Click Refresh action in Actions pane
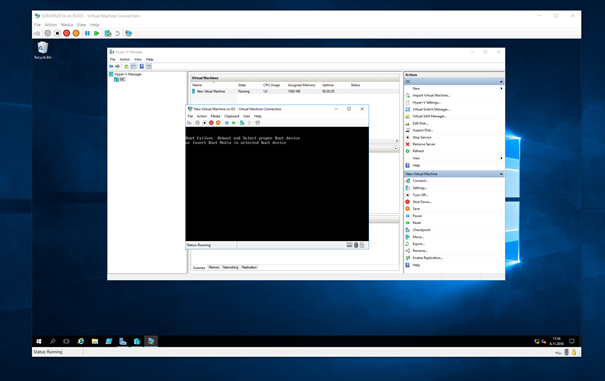 point(418,151)
